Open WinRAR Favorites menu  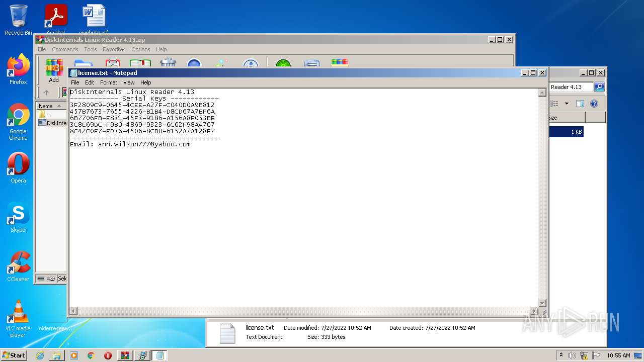(x=114, y=49)
